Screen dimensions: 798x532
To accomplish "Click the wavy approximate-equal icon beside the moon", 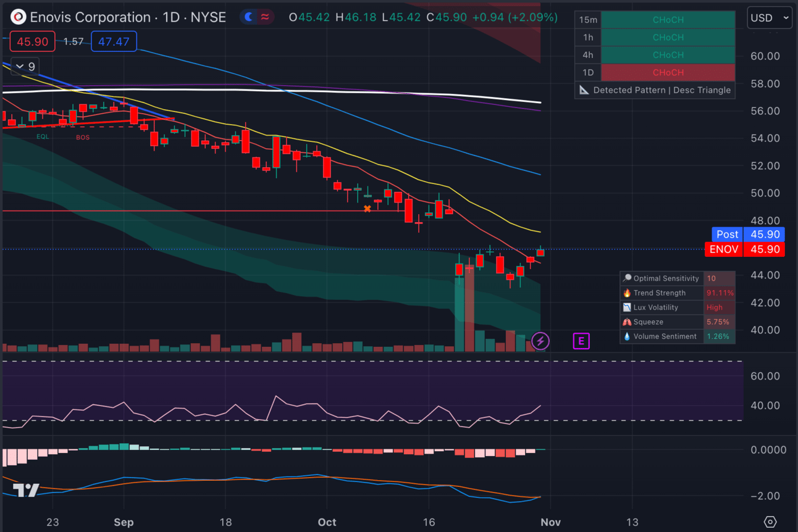I will [265, 17].
